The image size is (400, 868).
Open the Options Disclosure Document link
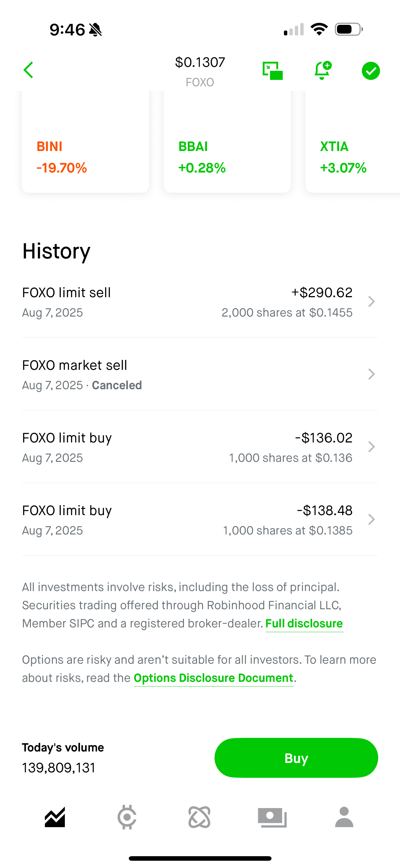coord(214,678)
